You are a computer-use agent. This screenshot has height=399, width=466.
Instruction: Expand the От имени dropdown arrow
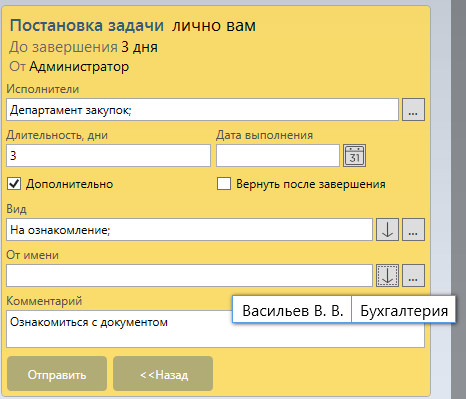[387, 275]
